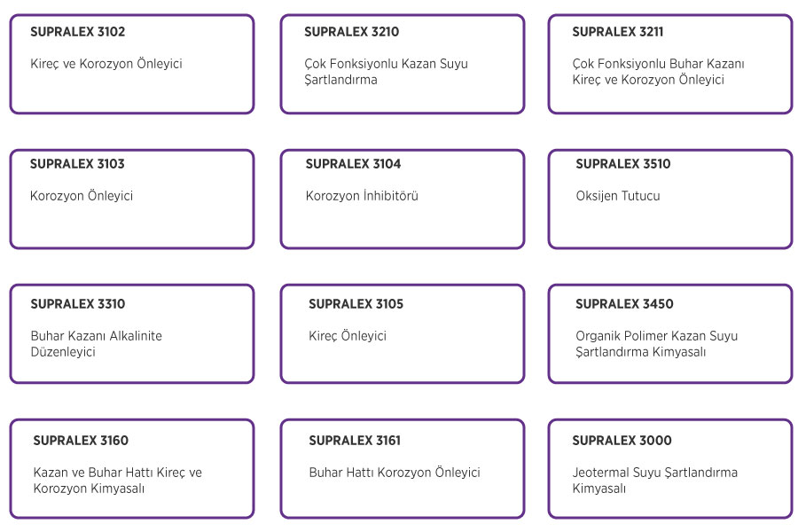Screen dimensions: 798x532
Task: Open the SUPRALEX 3103 Korozyon Önleyici card
Action: tap(132, 199)
